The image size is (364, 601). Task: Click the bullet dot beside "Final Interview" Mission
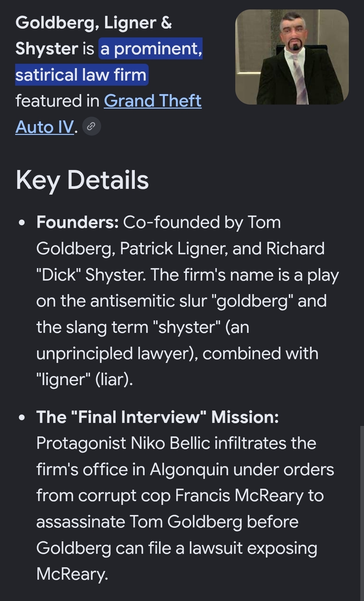tap(22, 418)
